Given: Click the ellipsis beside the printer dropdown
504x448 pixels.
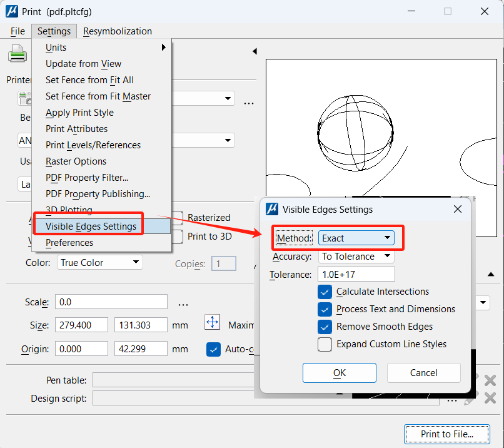Looking at the screenshot, I should tap(249, 103).
